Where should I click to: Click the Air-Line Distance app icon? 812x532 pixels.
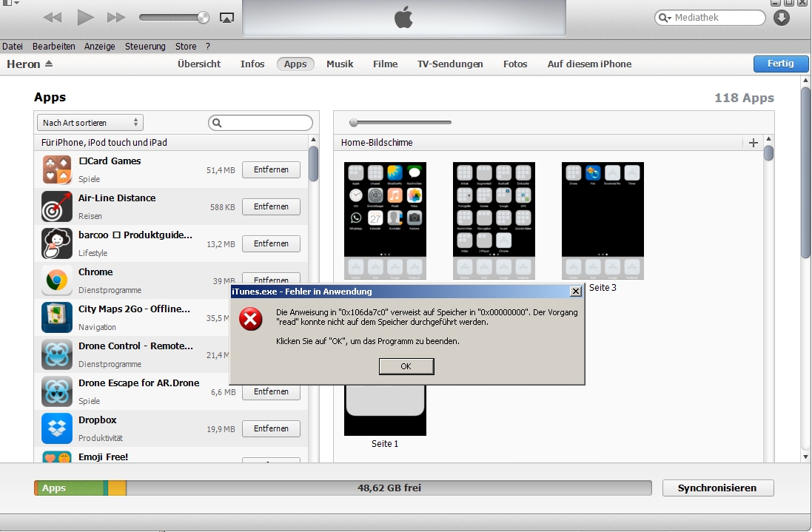tap(57, 206)
